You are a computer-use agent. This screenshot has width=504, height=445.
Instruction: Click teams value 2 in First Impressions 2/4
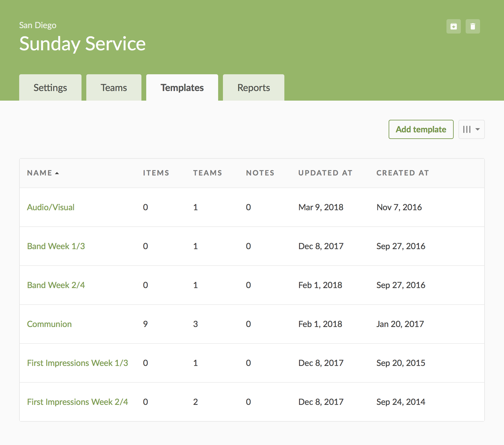tap(195, 402)
